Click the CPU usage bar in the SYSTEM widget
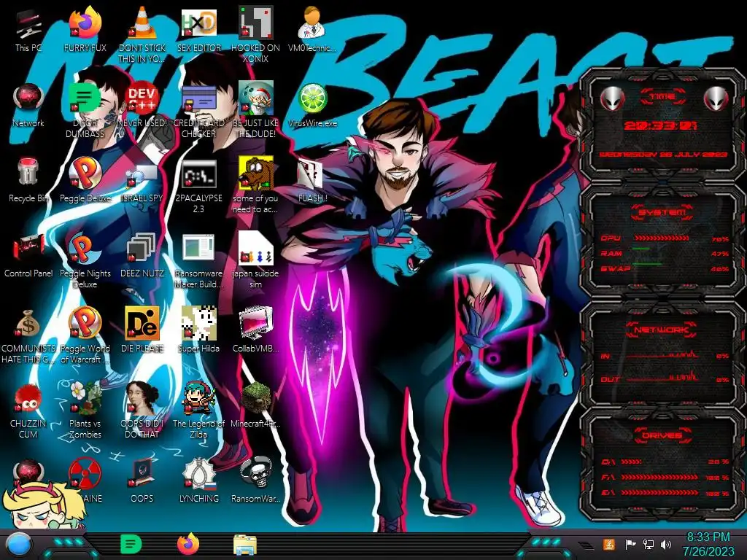 tap(661, 238)
